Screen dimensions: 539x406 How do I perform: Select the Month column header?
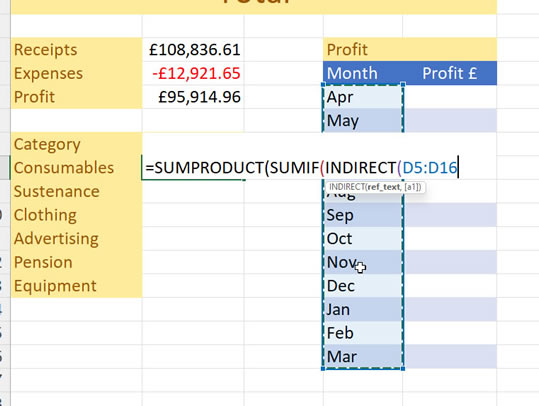pyautogui.click(x=363, y=73)
